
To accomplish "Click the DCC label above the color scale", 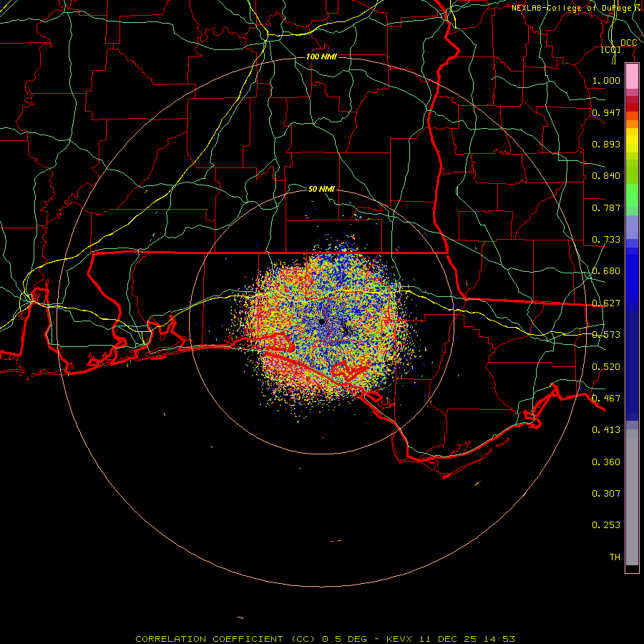I will tap(628, 43).
